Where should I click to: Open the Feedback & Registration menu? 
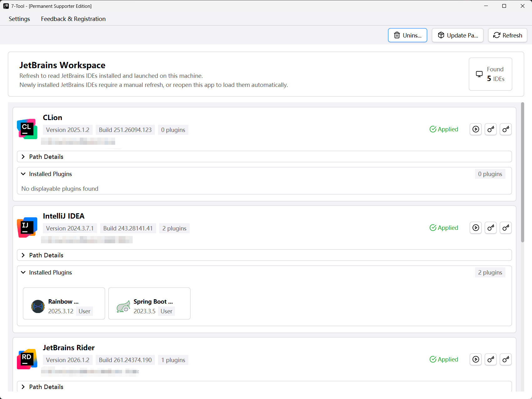coord(73,19)
